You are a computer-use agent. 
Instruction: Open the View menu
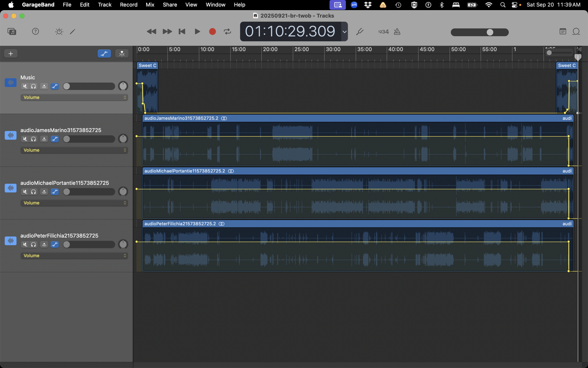[191, 5]
